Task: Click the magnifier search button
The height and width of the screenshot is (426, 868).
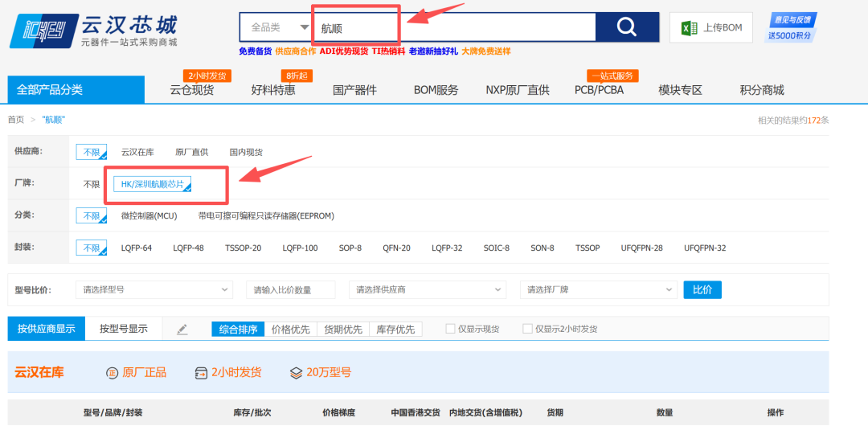Action: (627, 27)
